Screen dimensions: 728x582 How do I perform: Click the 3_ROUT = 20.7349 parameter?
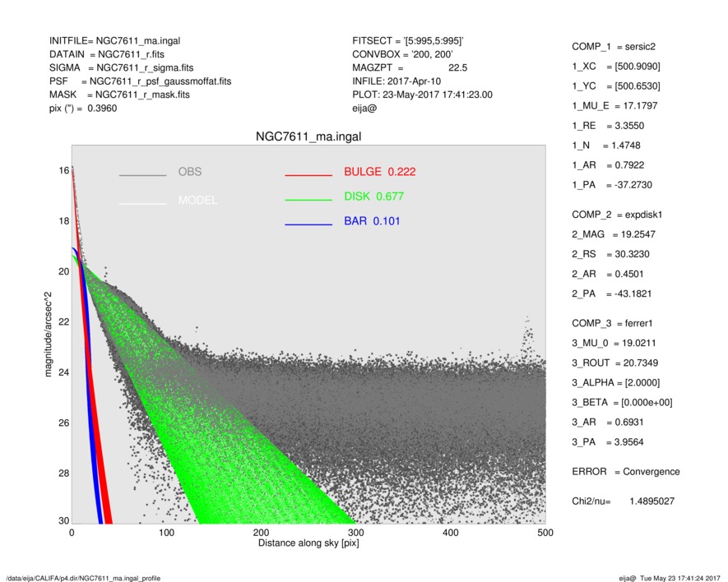615,363
